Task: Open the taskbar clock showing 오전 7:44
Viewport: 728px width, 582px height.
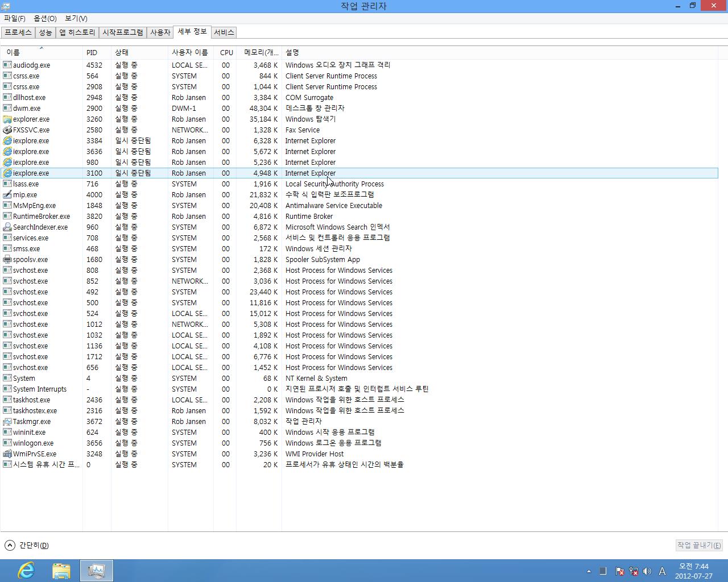Action: coord(694,571)
